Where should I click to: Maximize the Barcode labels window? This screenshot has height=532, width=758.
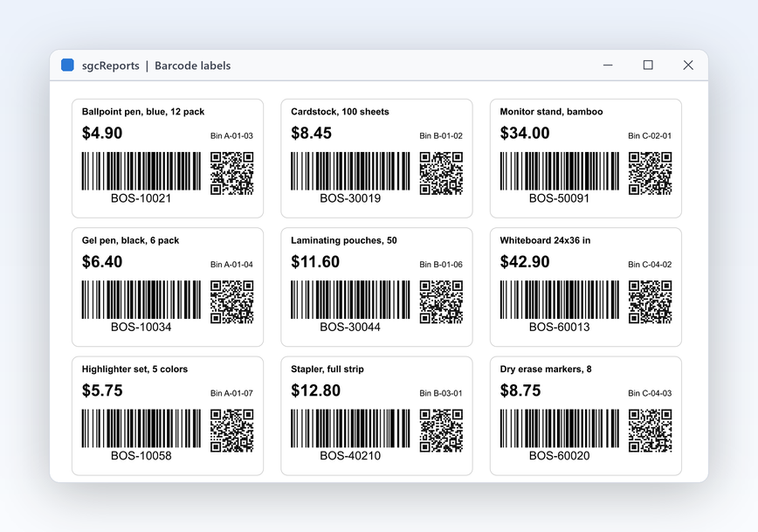(x=648, y=65)
